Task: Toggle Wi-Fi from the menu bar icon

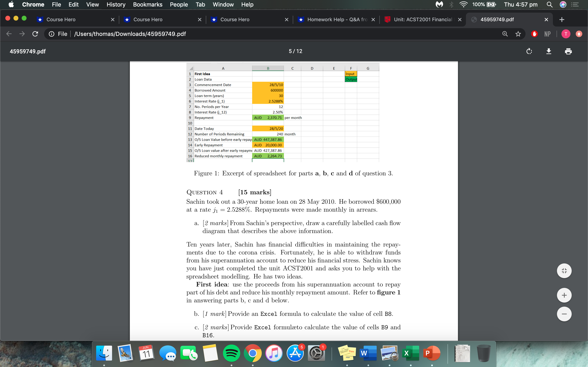Action: point(464,4)
